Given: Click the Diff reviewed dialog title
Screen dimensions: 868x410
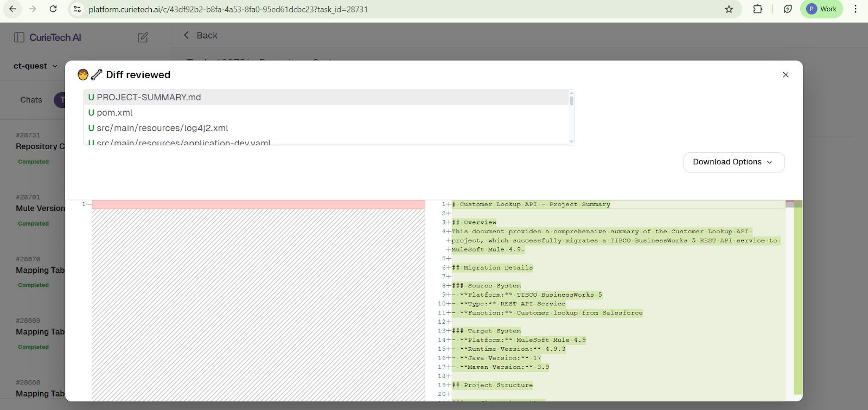Looking at the screenshot, I should [x=138, y=75].
